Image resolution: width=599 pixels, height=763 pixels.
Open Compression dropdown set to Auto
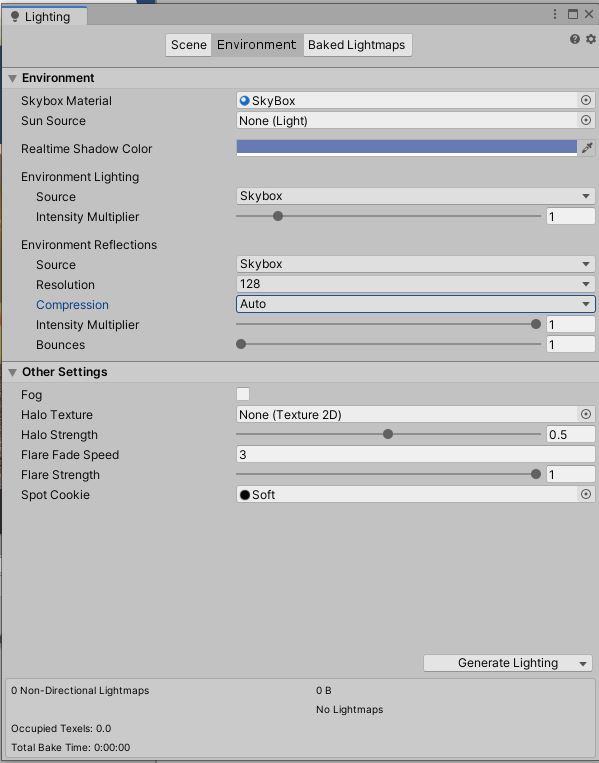pos(416,304)
